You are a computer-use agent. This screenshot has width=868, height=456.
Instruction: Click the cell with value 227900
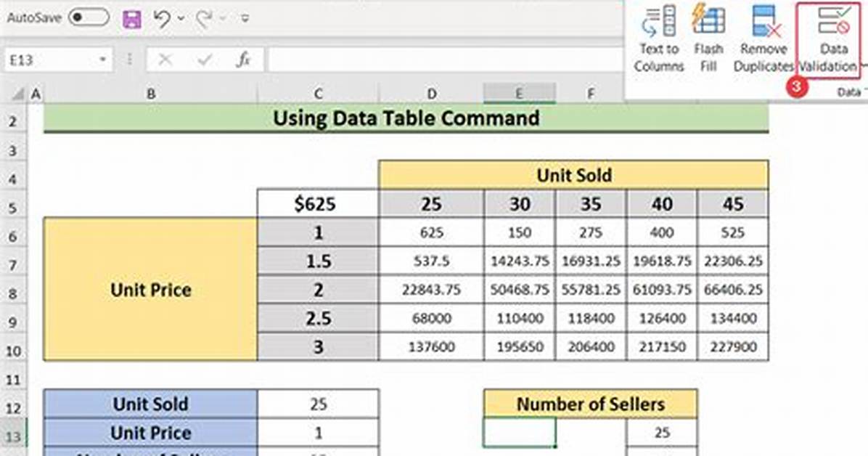click(x=733, y=347)
